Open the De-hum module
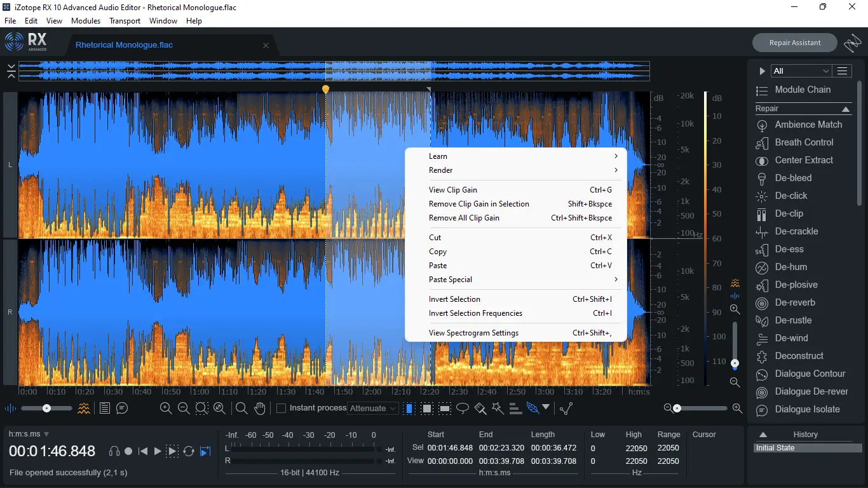 790,267
